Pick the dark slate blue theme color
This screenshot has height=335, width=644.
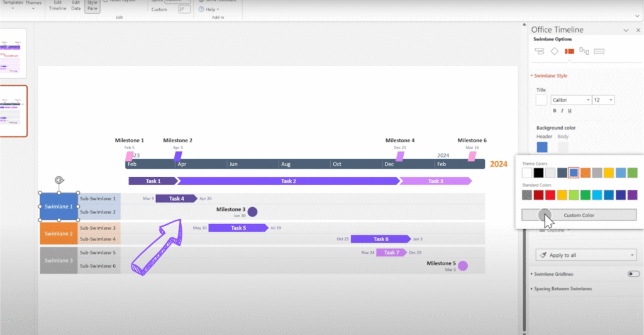tap(562, 173)
